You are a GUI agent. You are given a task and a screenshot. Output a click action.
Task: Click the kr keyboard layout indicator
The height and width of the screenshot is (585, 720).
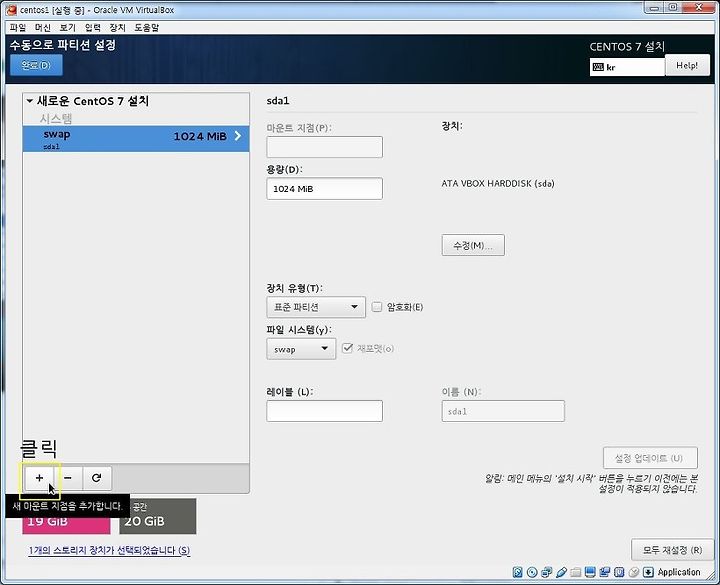point(627,67)
